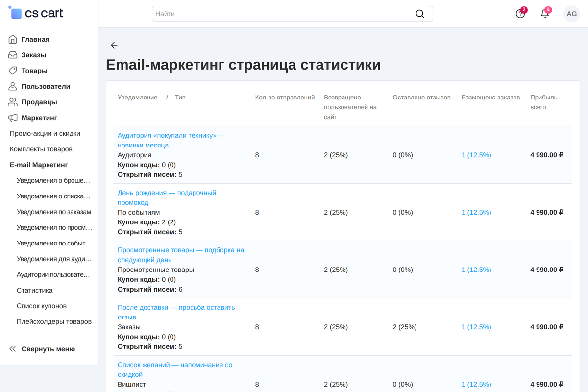The image size is (588, 392).
Task: Open 'После доставки — просьба оставить отзыв' link
Action: (176, 312)
